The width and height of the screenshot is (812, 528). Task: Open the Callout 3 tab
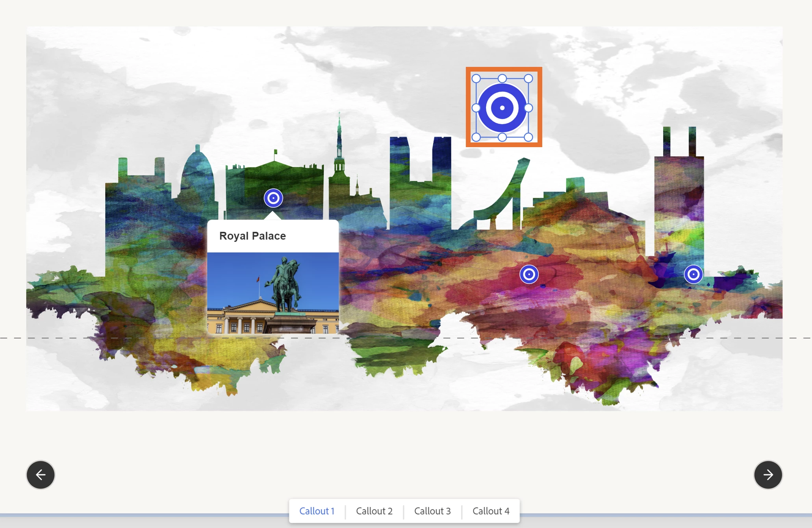pyautogui.click(x=432, y=511)
